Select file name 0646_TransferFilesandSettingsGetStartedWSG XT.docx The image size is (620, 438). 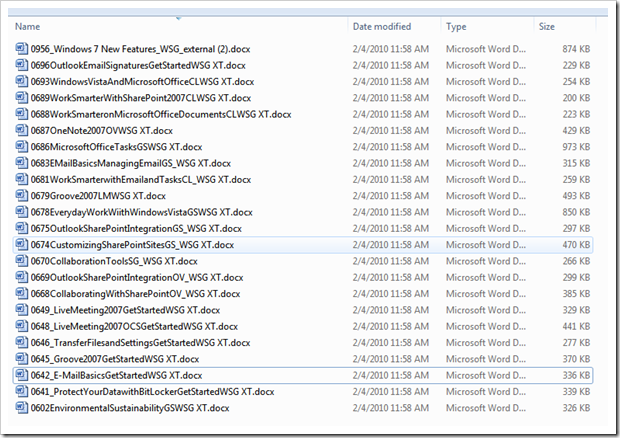pos(140,343)
